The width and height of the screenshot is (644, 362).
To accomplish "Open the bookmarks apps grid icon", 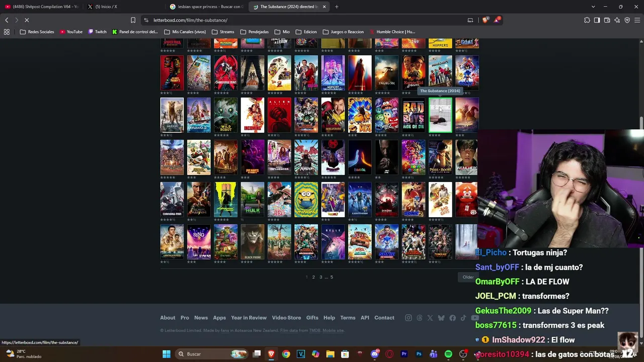I will point(7,32).
